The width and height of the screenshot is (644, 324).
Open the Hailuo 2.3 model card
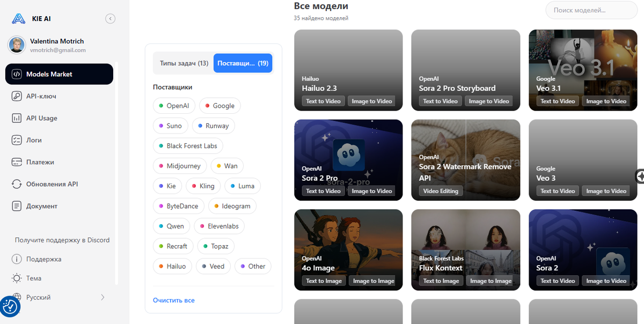[x=349, y=70]
